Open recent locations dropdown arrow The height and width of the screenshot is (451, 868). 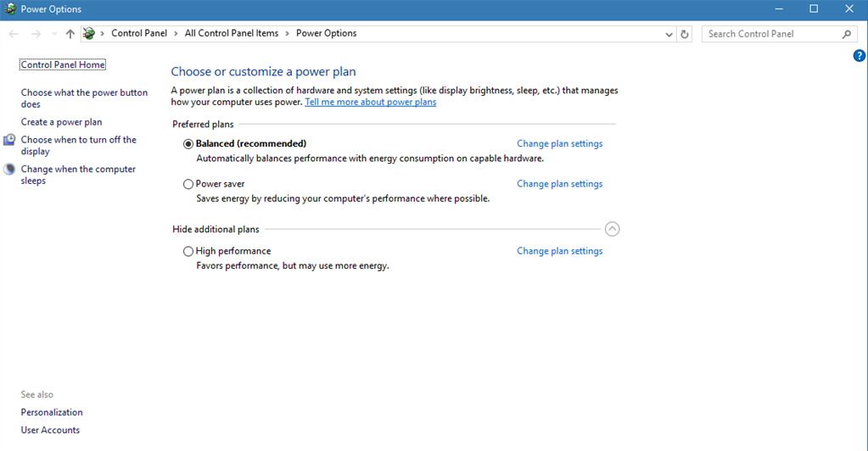(x=54, y=34)
